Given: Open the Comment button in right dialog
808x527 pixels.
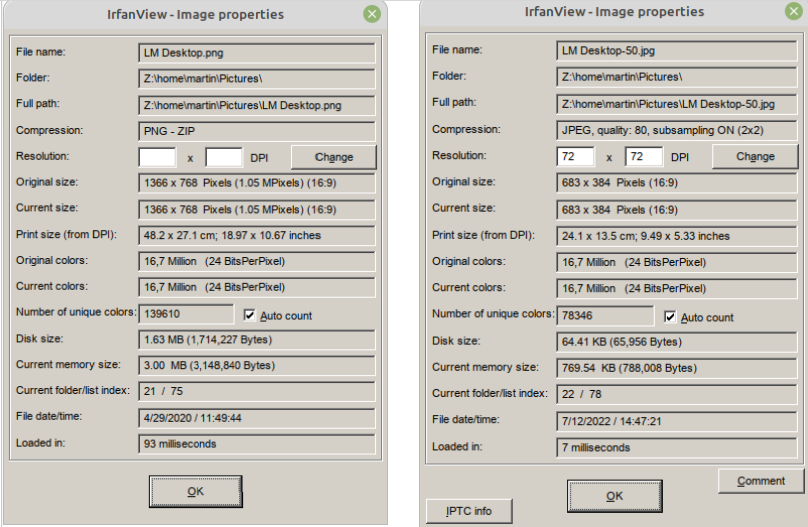Looking at the screenshot, I should coord(761,481).
